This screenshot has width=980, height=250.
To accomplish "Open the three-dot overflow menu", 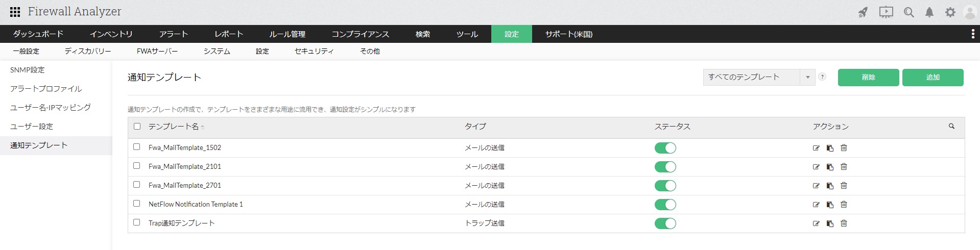I will click(x=972, y=34).
